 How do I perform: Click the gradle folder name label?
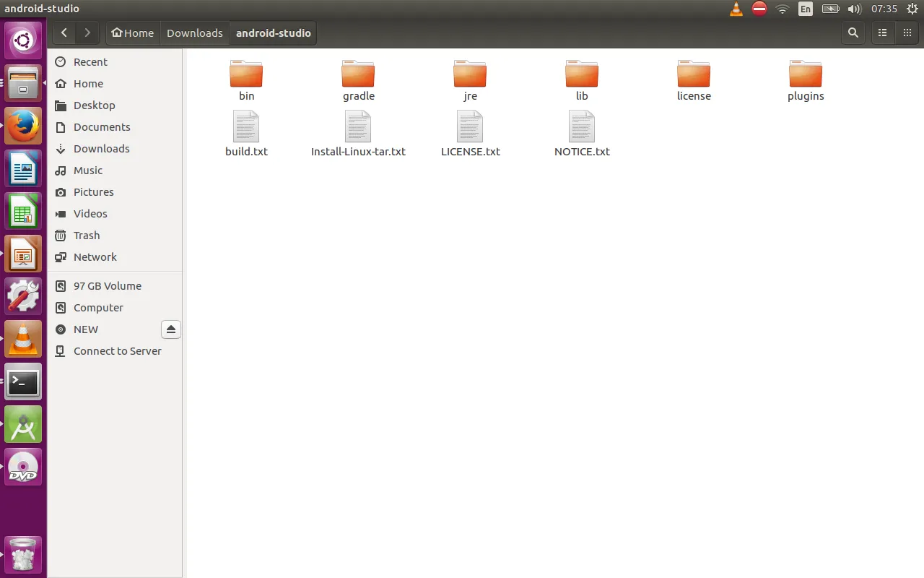[x=358, y=96]
